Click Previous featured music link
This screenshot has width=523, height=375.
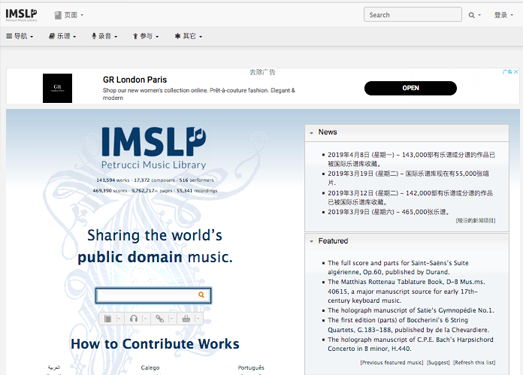392,362
